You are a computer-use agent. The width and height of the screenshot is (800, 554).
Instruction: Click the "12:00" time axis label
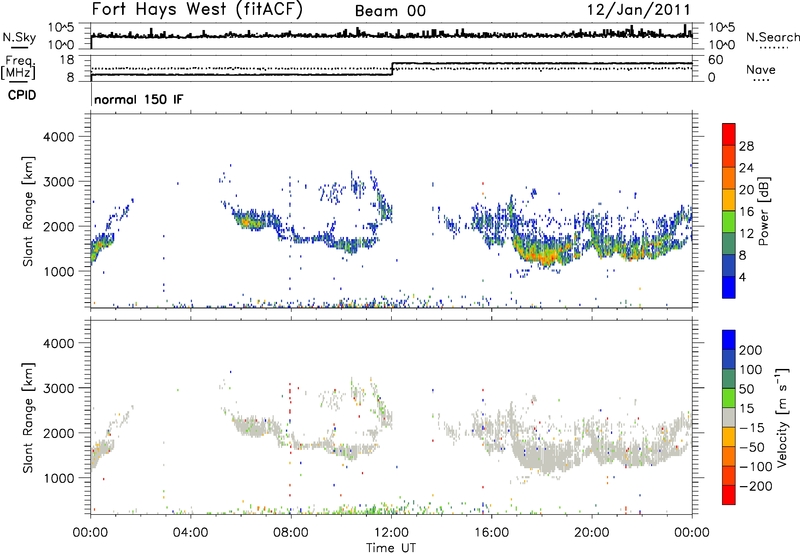pos(391,533)
